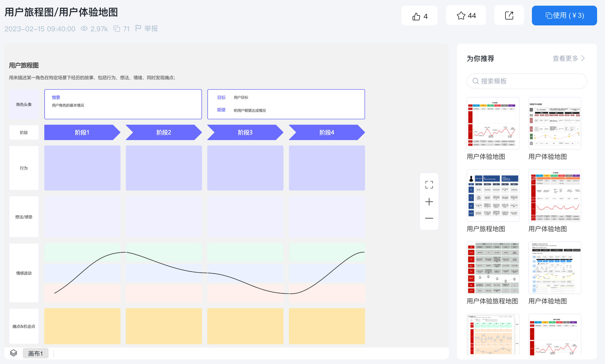Click the date 2023-02-15 09:40:00
The image size is (605, 364).
40,29
